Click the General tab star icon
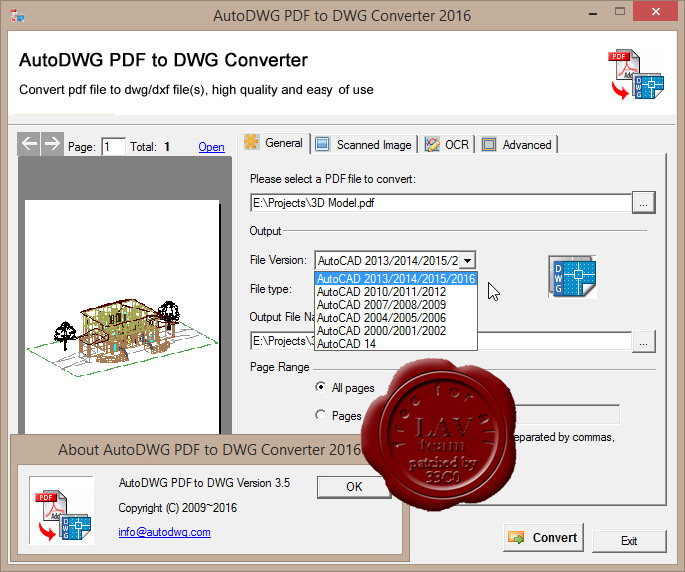This screenshot has width=685, height=572. click(252, 142)
